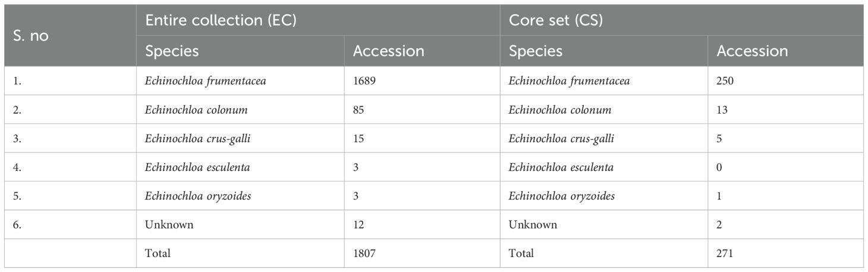868x272 pixels.
Task: Click the serial number "1." cell
Action: pyautogui.click(x=18, y=82)
